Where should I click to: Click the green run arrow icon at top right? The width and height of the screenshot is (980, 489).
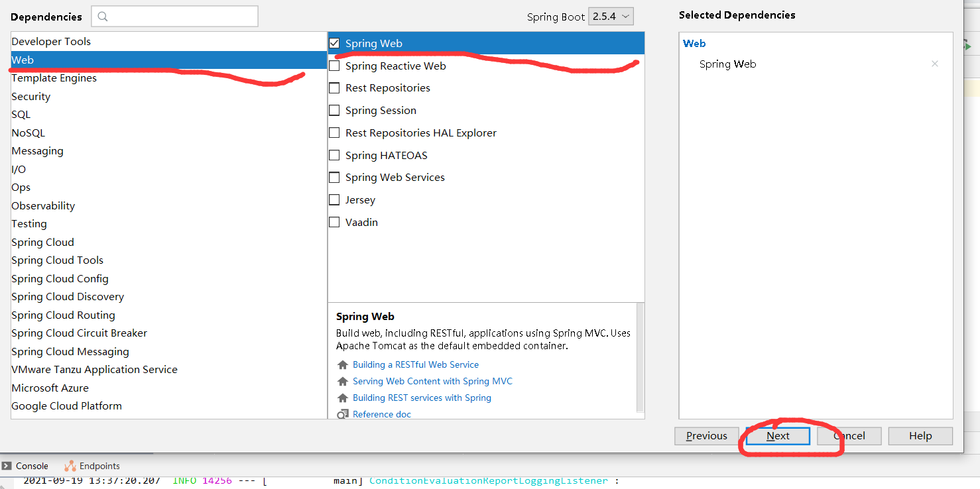click(968, 46)
